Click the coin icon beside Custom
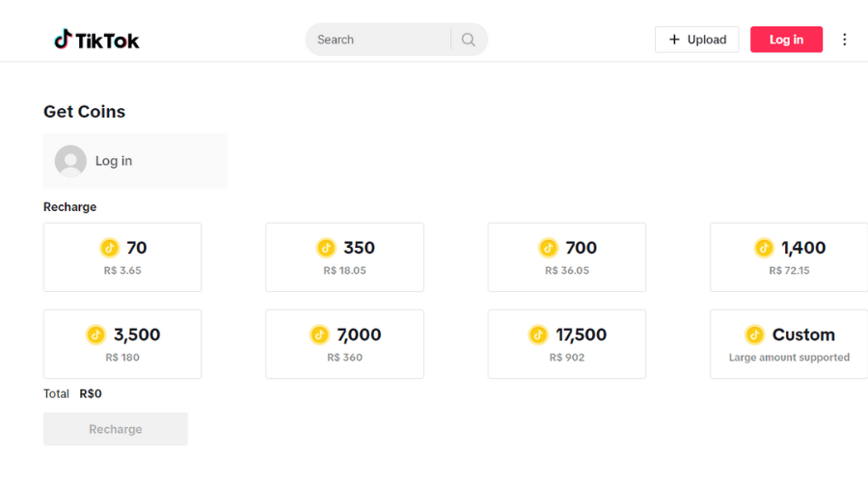868x482 pixels. (x=755, y=335)
